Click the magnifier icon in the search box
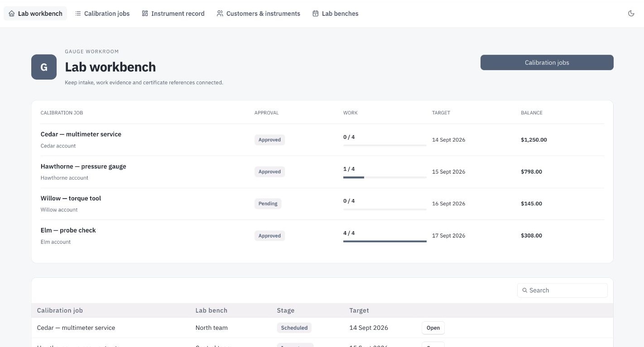 [x=525, y=290]
